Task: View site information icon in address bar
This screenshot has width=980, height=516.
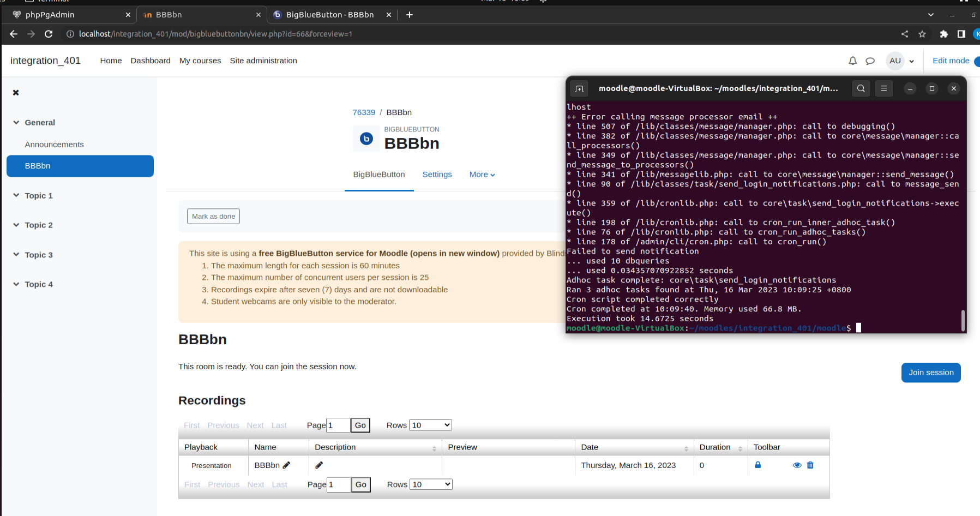Action: click(x=70, y=34)
